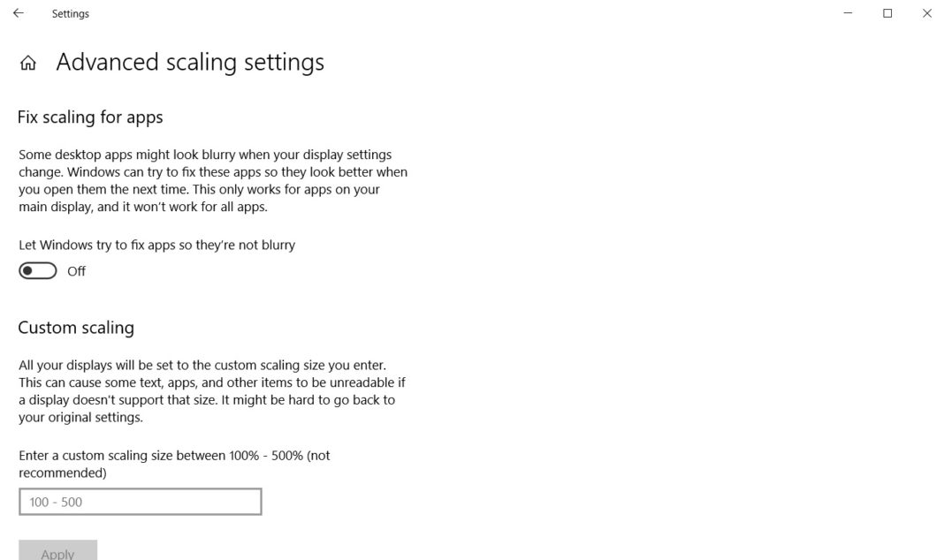Click inside the custom scaling size field

click(x=140, y=501)
